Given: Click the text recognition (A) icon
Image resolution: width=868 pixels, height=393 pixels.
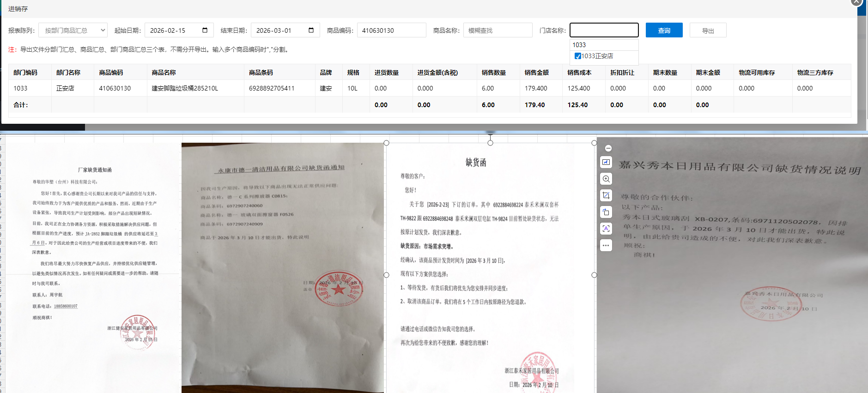Looking at the screenshot, I should [606, 229].
